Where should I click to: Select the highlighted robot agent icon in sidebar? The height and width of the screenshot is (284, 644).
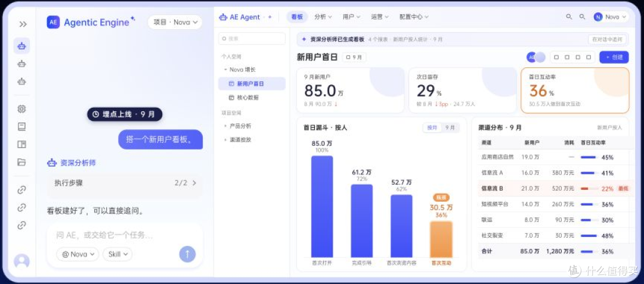click(x=22, y=46)
